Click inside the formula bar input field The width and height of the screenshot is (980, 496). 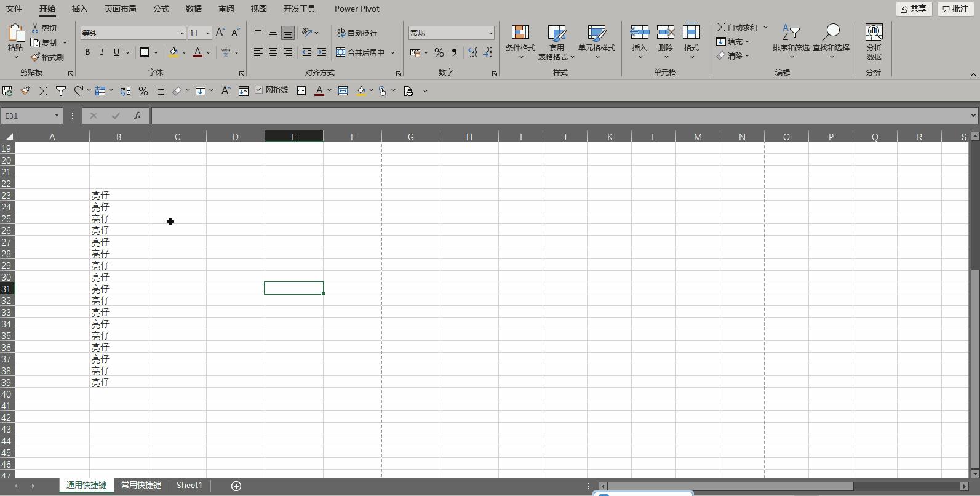561,116
